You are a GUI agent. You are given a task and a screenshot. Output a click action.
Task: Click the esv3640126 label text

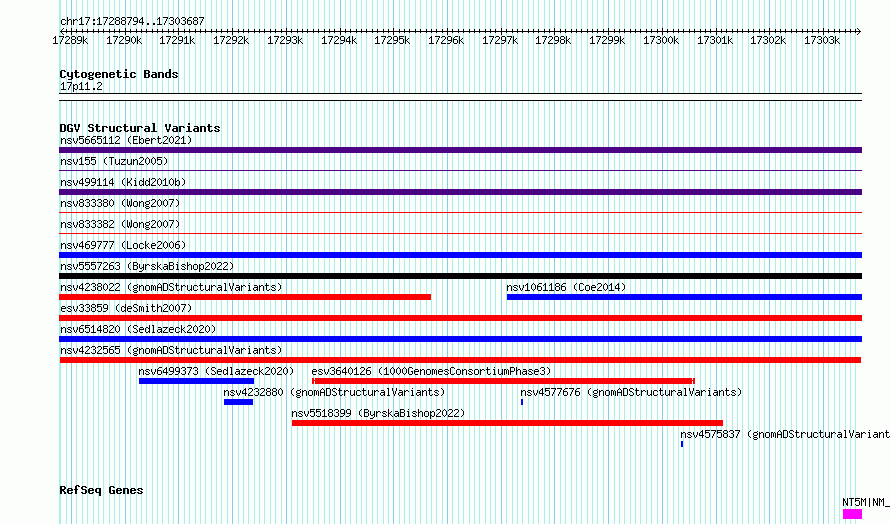click(431, 371)
